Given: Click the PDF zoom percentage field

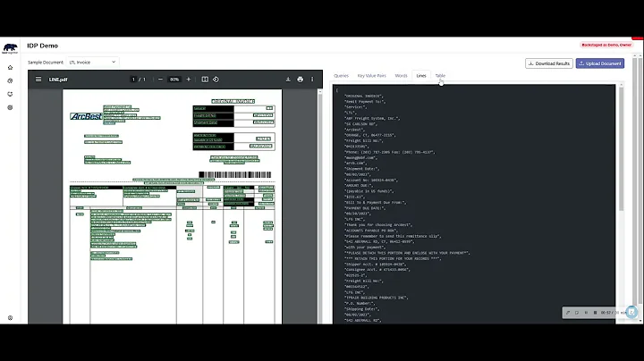Looking at the screenshot, I should (x=174, y=80).
